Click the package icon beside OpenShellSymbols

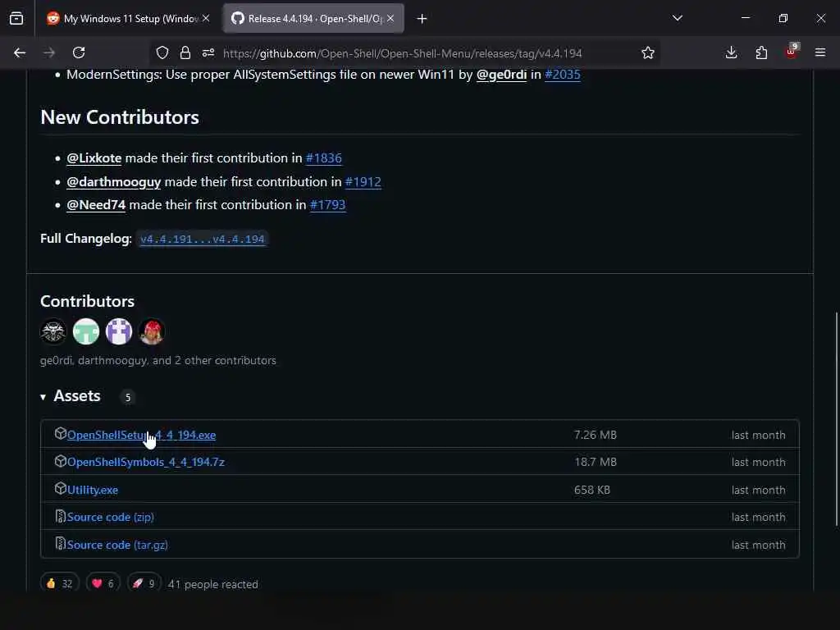click(61, 461)
